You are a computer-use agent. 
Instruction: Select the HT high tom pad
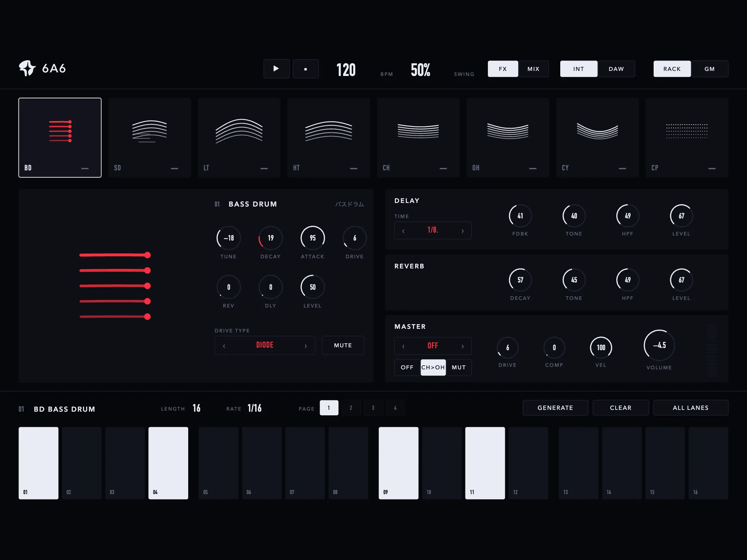tap(329, 137)
